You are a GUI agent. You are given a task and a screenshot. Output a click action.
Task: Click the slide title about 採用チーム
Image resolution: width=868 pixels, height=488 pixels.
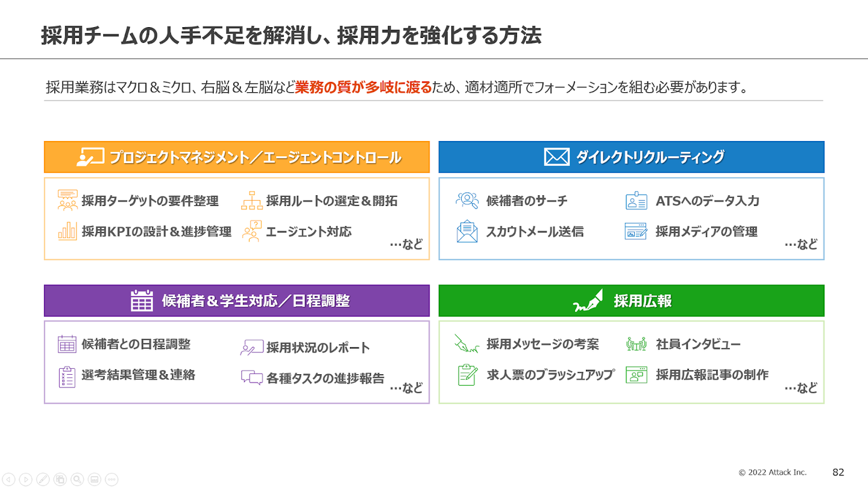(x=291, y=36)
